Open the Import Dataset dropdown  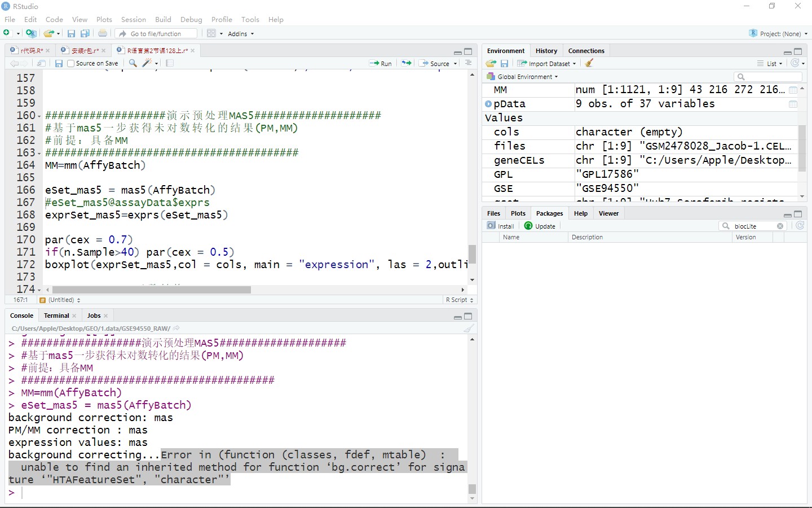[x=546, y=64]
